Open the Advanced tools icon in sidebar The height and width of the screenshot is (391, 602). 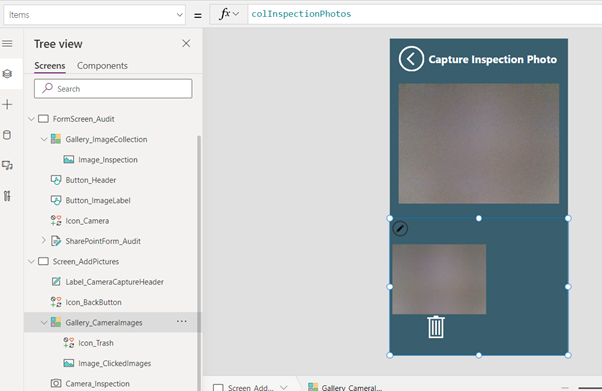pyautogui.click(x=7, y=196)
